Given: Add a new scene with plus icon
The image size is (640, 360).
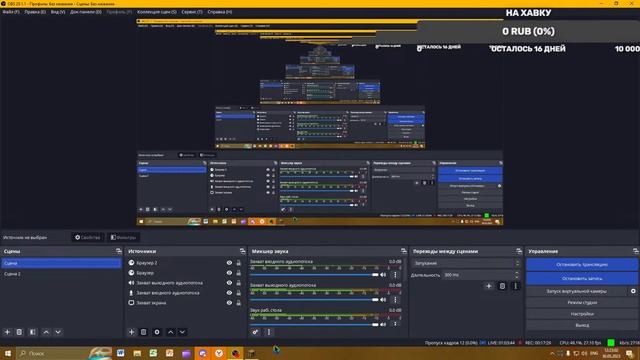Looking at the screenshot, I should tap(7, 332).
